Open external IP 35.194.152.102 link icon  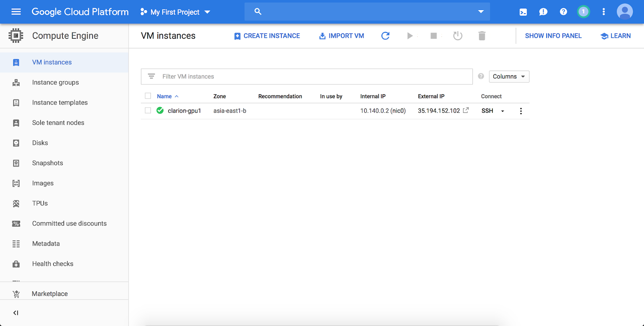click(x=466, y=110)
